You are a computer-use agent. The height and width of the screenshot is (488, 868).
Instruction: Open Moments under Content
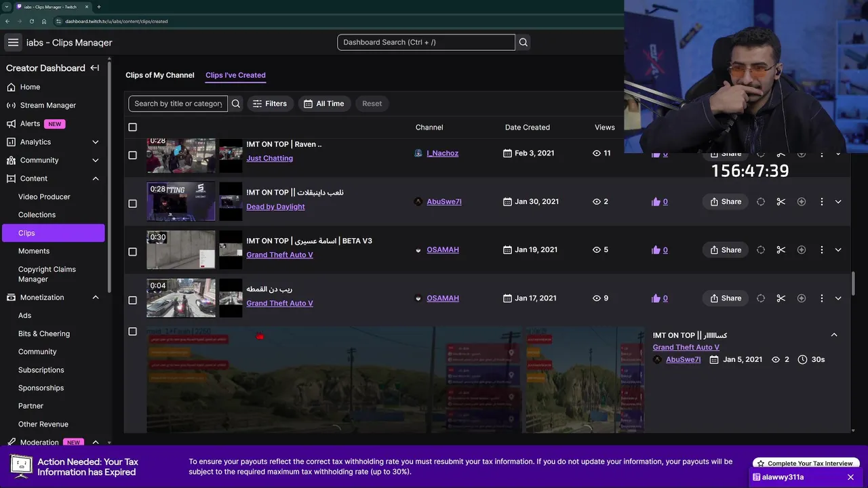[x=34, y=251]
